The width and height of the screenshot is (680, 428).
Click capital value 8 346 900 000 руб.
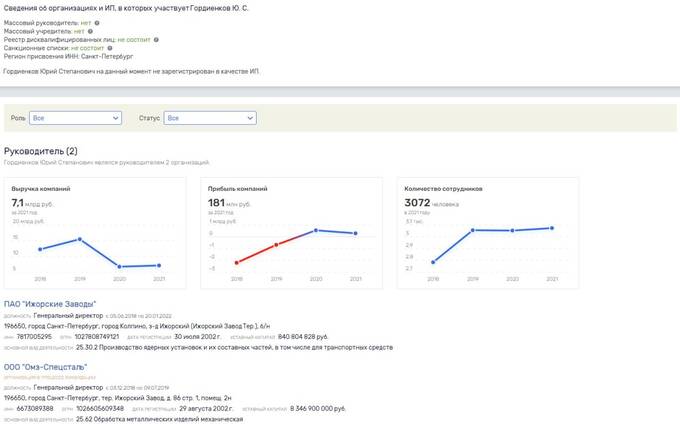click(318, 408)
